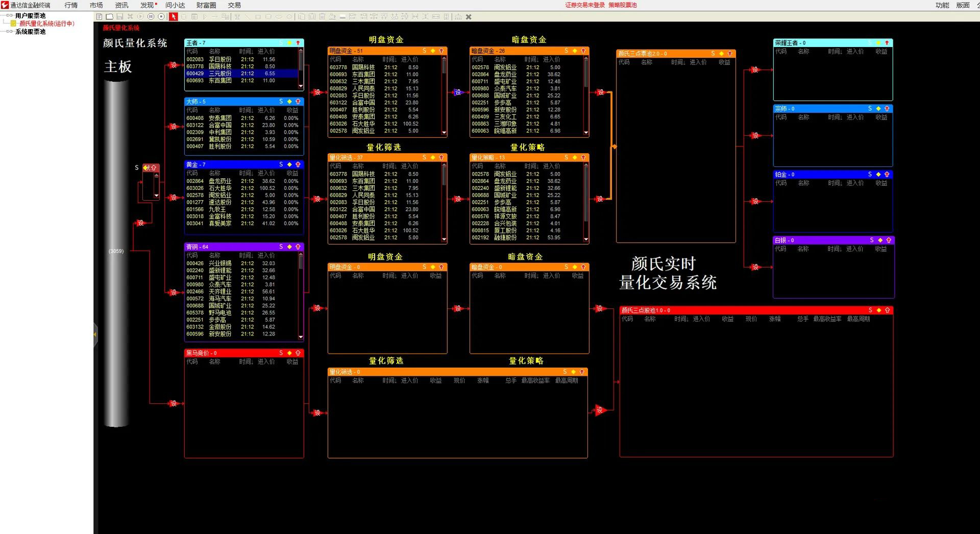Toggle the S switch on 青铜 panel header
The width and height of the screenshot is (980, 534).
(x=281, y=247)
